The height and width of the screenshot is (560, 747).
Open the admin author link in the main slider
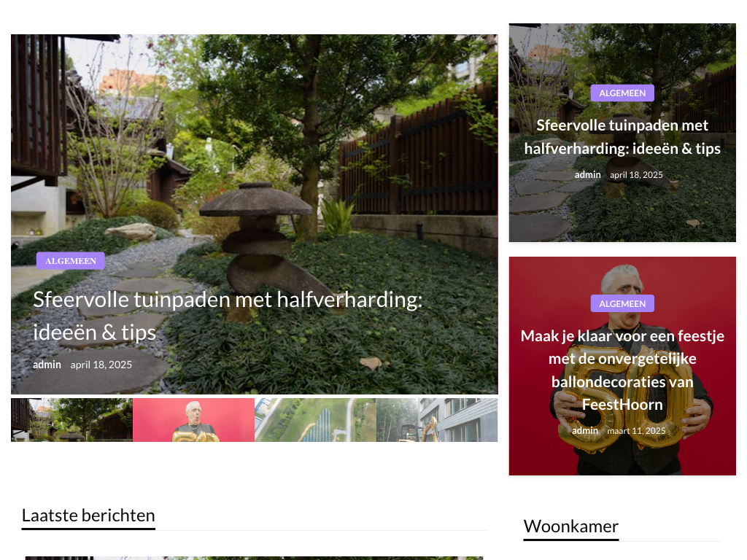click(x=47, y=365)
